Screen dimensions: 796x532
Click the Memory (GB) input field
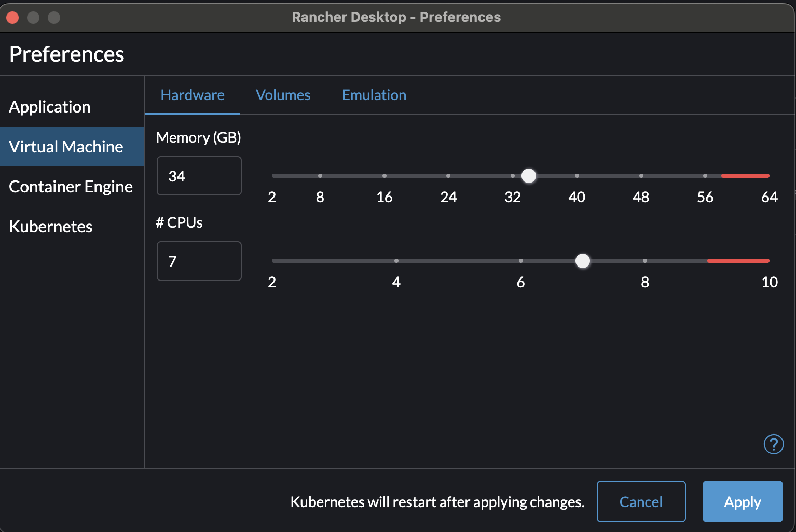(199, 176)
